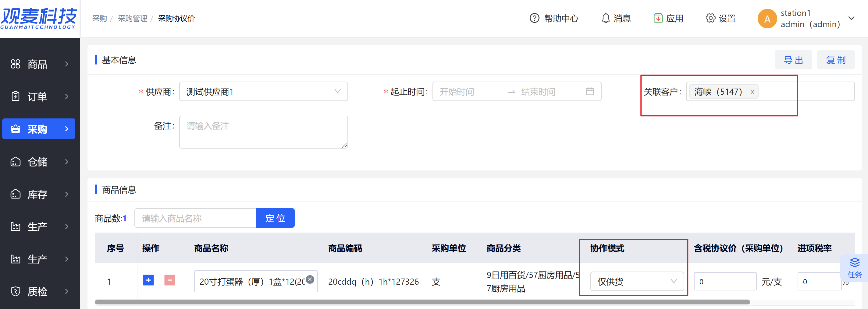Click the 协作模式 column header

pyautogui.click(x=607, y=248)
